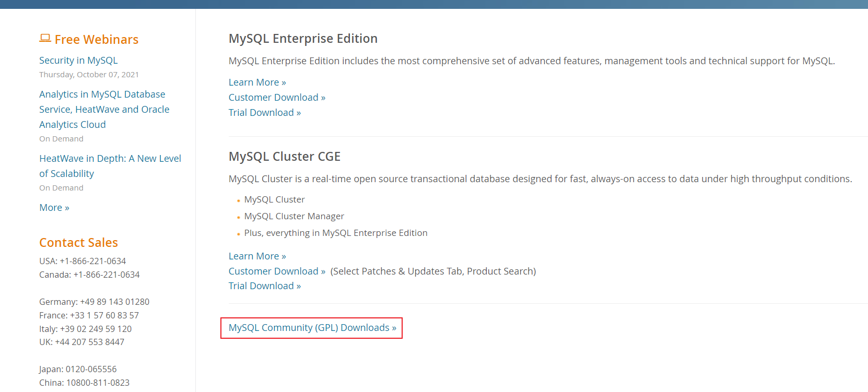Click More » under the webinars list
Screen dimensions: 868x392
pos(54,208)
